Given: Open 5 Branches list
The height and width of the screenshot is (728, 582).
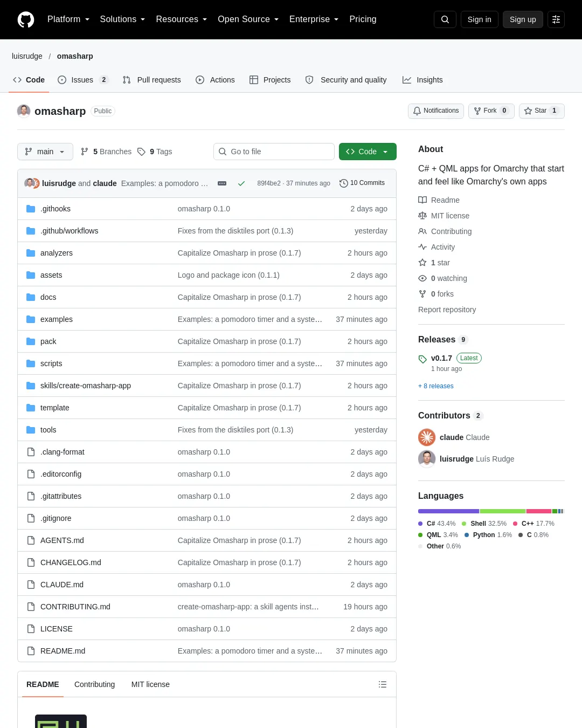Looking at the screenshot, I should click(106, 152).
